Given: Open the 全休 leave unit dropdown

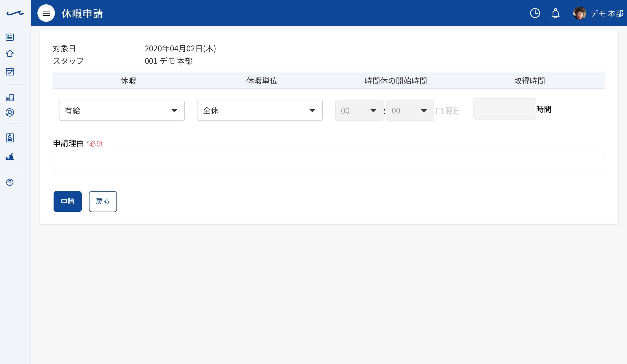Looking at the screenshot, I should pyautogui.click(x=260, y=110).
